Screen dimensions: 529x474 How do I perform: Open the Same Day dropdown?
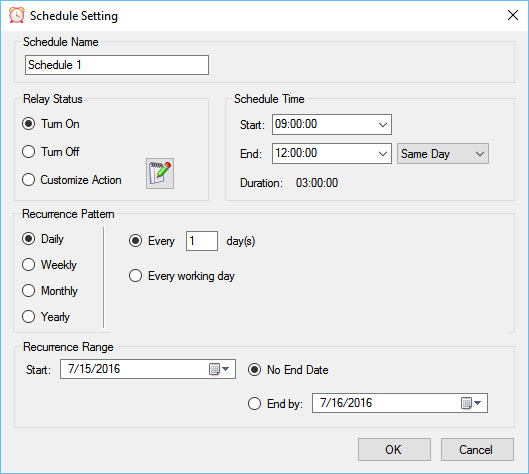click(443, 154)
